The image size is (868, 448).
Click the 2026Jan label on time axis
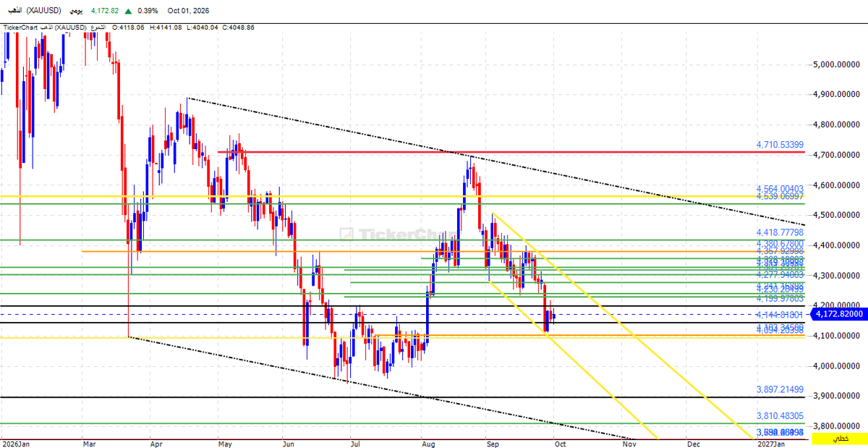[15, 443]
